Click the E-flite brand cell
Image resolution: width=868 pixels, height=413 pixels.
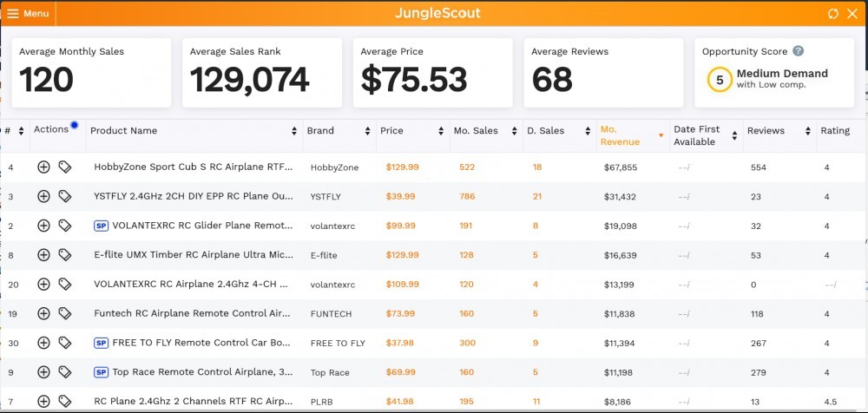(324, 255)
